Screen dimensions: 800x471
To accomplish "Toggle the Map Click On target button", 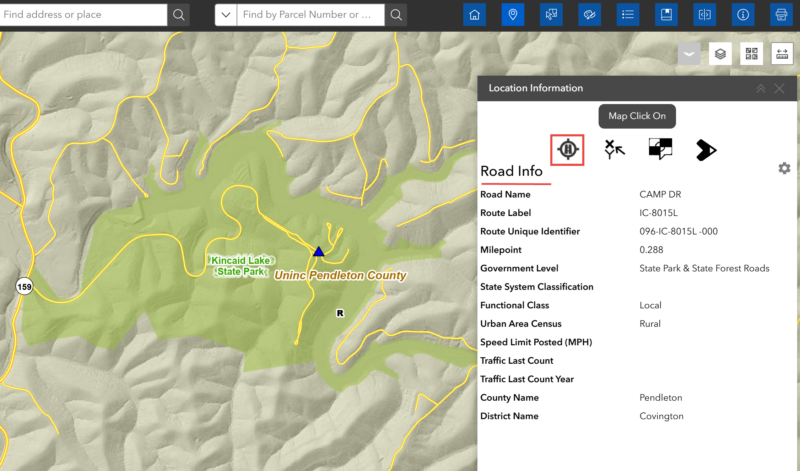I will pos(567,149).
